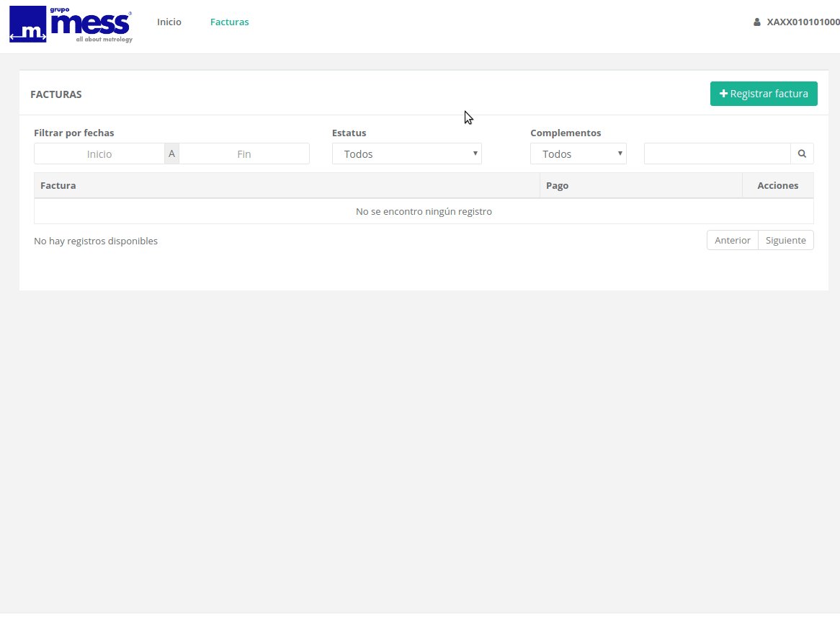Screen dimensions: 840x622
Task: Click the 'No hay registros disponibles' text
Action: tap(96, 241)
